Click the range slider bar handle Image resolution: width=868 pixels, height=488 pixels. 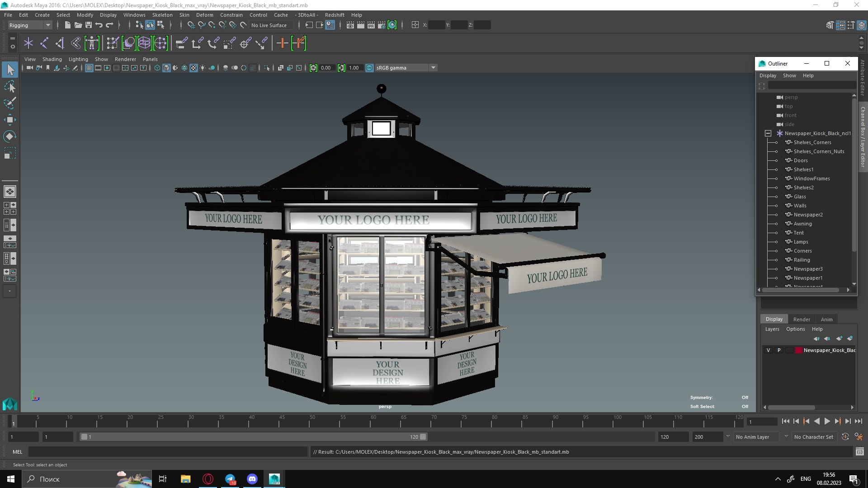tap(253, 437)
